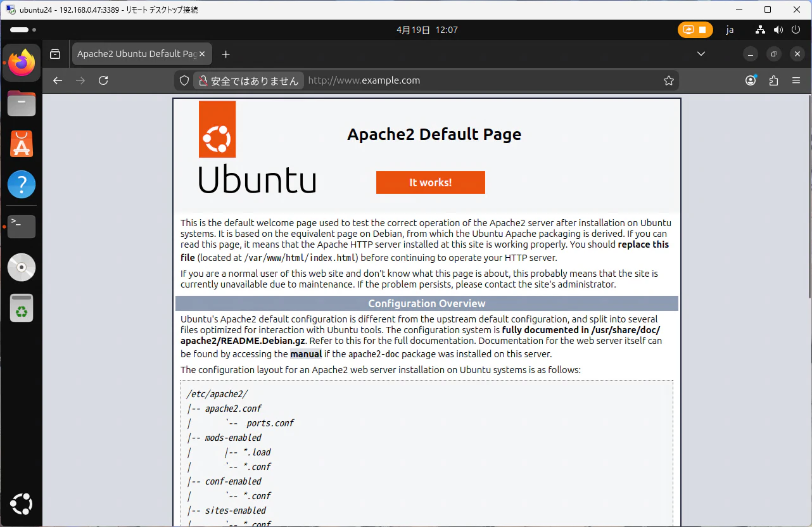
Task: Restore the Firefox browser window size
Action: pos(773,54)
